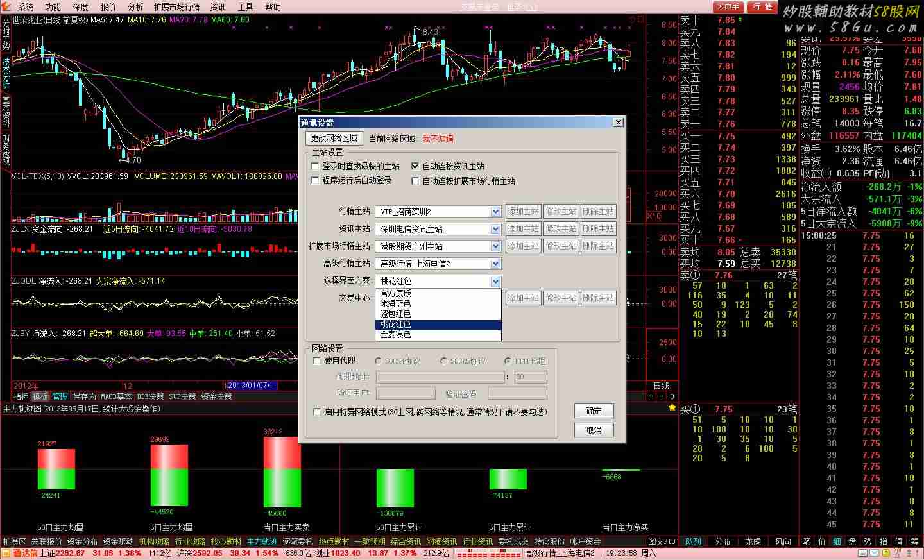924x560 pixels.
Task: Close the 通讯设置 dialog
Action: (x=618, y=123)
